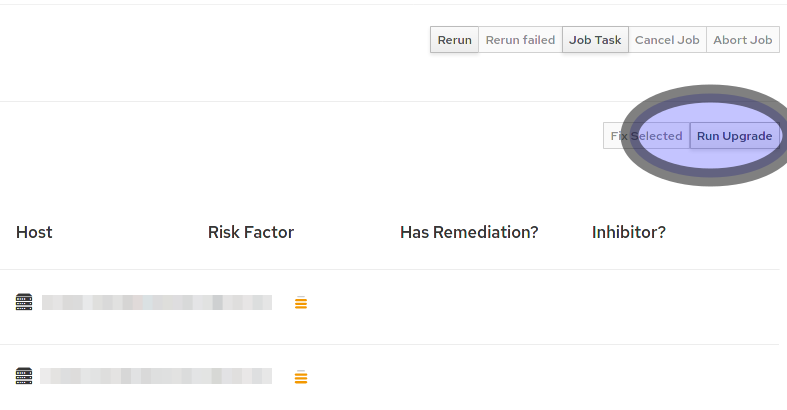Select the Risk Factor column header
Image resolution: width=787 pixels, height=410 pixels.
(x=251, y=232)
